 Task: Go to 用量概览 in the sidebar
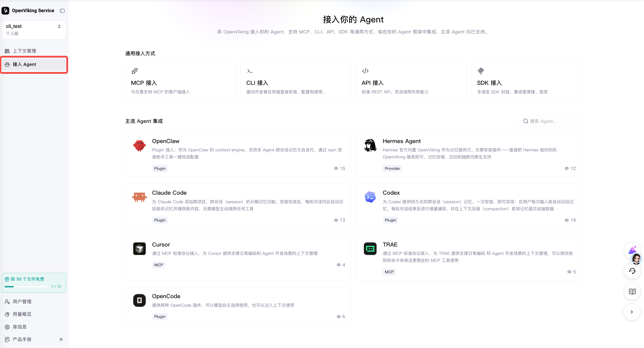point(34,314)
